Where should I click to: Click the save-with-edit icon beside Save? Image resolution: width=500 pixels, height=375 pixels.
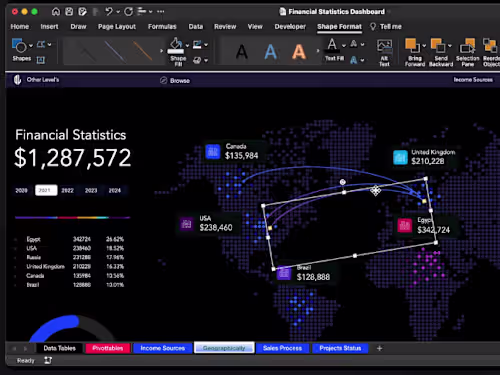pos(82,12)
